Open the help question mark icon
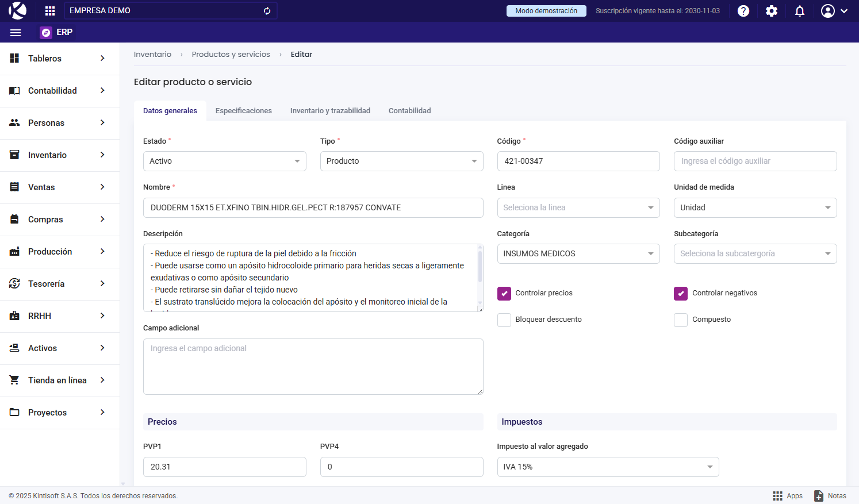The height and width of the screenshot is (504, 859). click(743, 11)
